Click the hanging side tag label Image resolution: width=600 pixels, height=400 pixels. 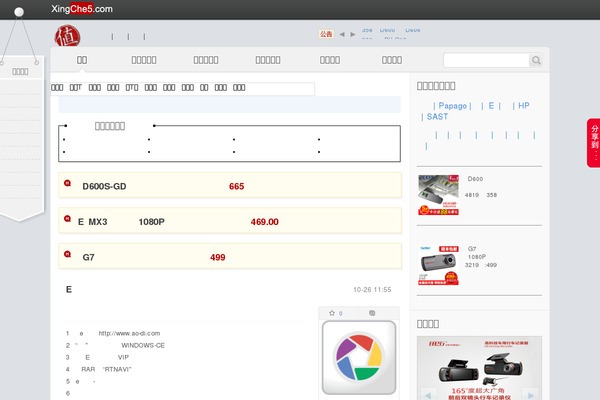(20, 72)
